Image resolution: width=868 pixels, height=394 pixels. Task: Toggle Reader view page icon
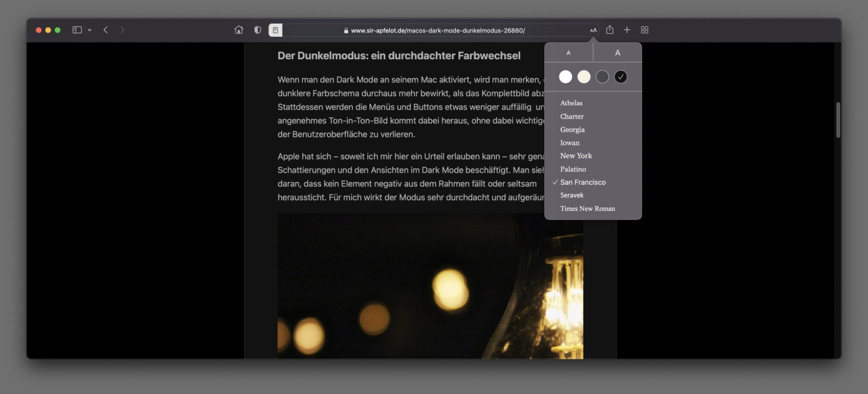click(x=275, y=30)
